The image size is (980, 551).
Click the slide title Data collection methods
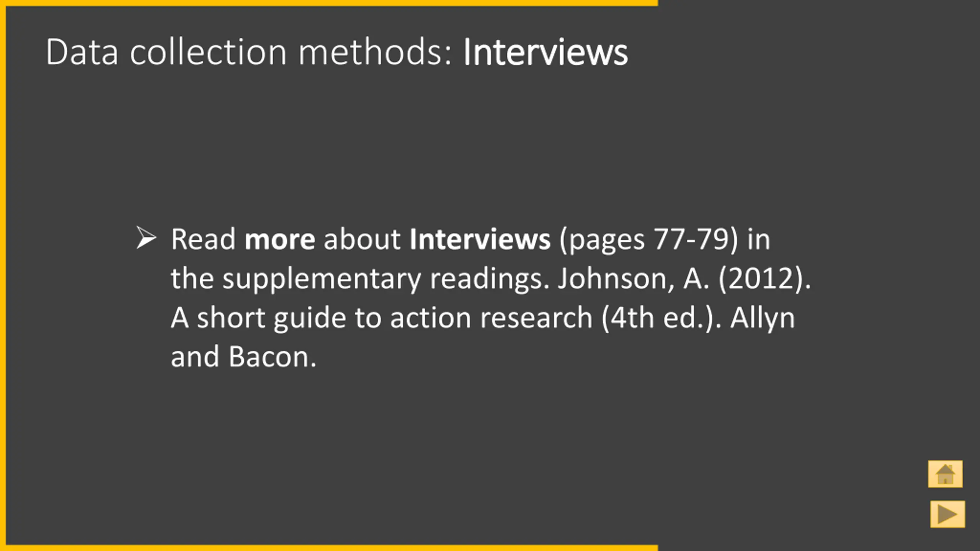250,52
